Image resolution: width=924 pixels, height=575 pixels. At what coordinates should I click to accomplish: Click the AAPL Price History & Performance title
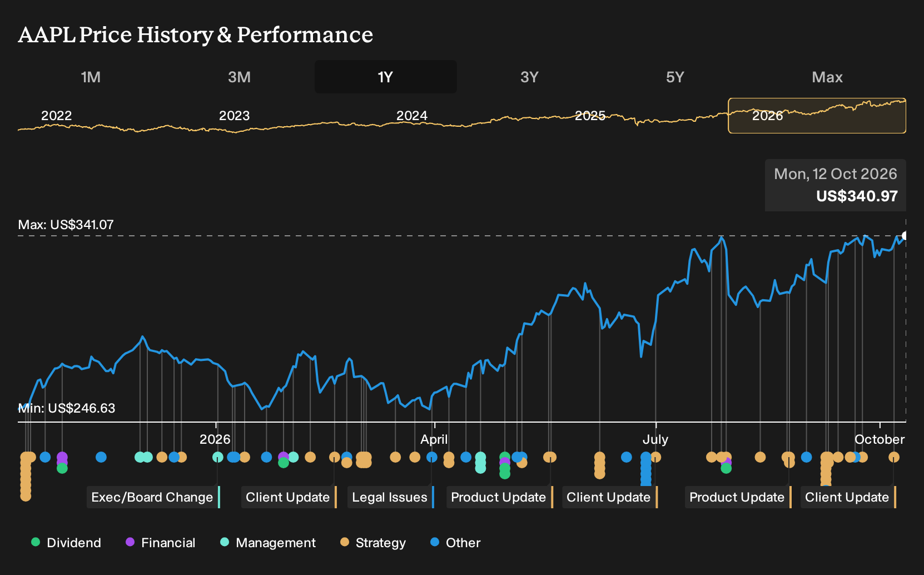coord(196,34)
